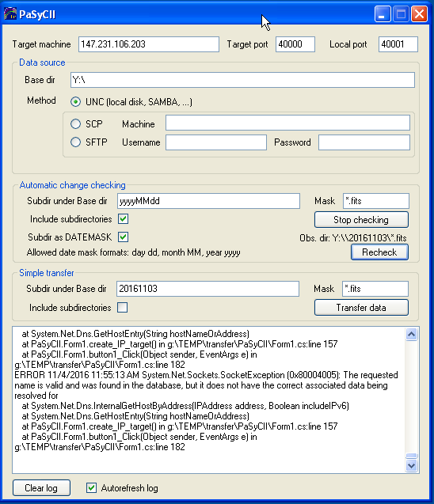Click the Target machine IP address field
Screen dimensions: 434x504
click(149, 44)
